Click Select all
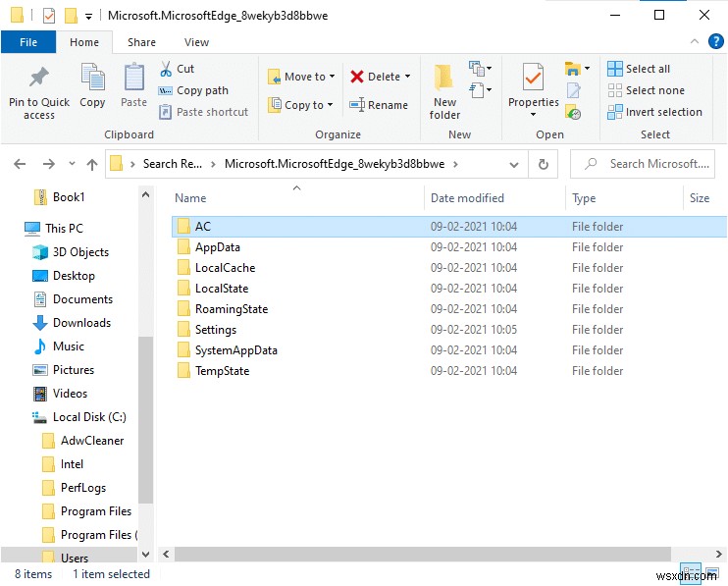 point(639,69)
